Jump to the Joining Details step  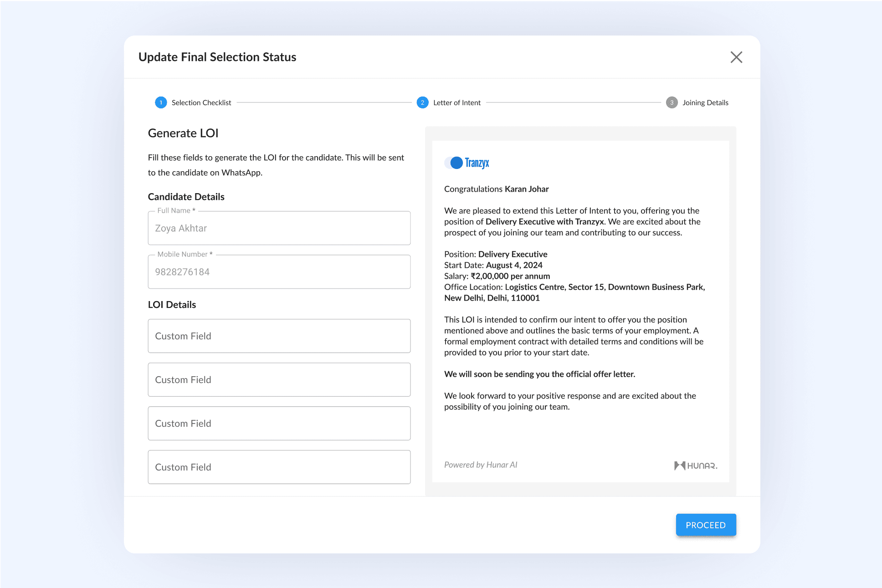click(705, 102)
